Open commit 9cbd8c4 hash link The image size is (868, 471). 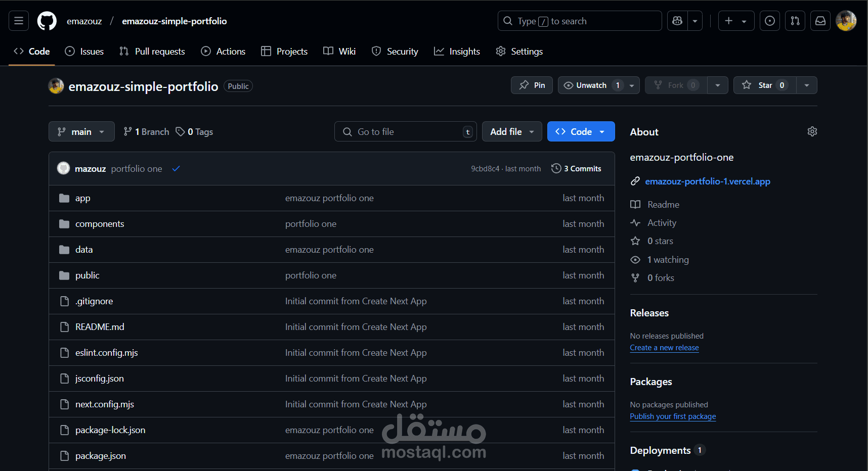(485, 169)
